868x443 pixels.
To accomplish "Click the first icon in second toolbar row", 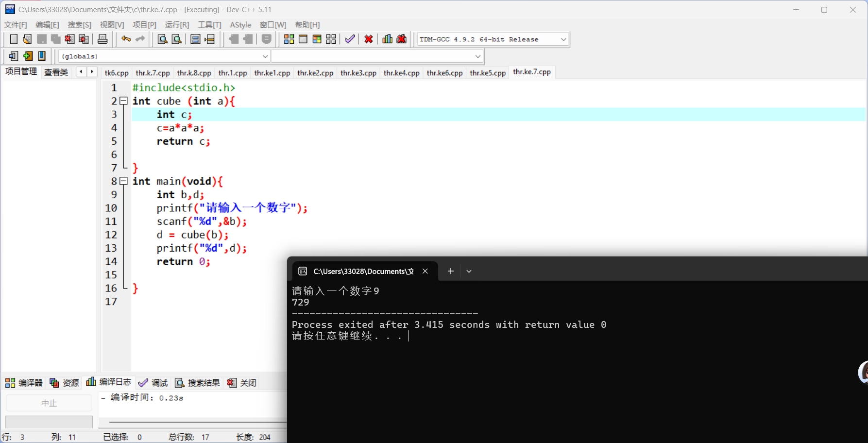I will (x=14, y=56).
